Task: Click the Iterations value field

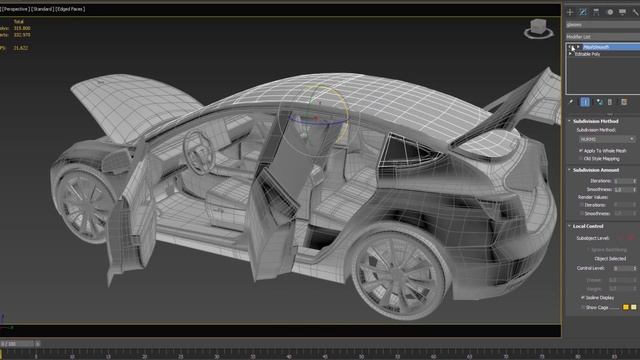Action: (x=623, y=181)
